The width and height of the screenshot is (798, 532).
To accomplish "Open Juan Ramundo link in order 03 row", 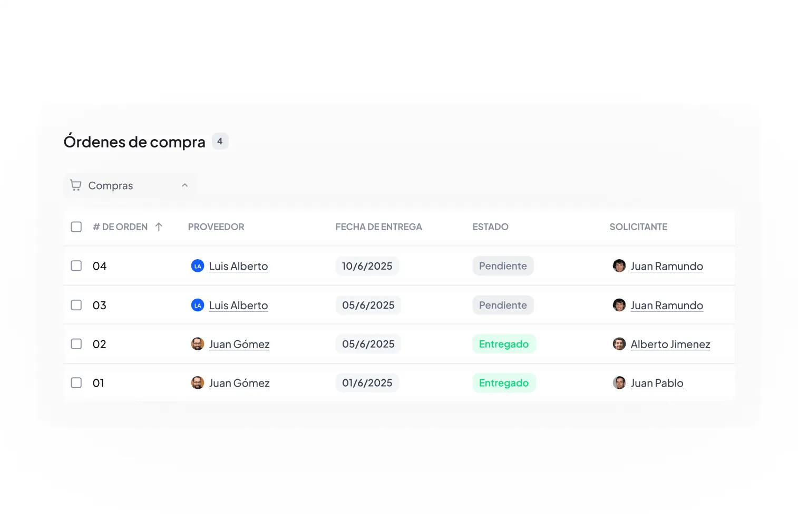I will (x=667, y=306).
